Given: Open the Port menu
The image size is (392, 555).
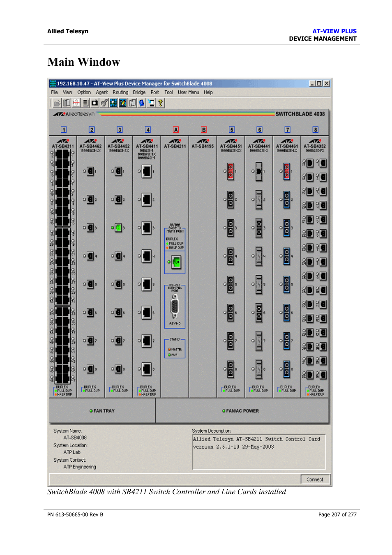Looking at the screenshot, I should coord(154,92).
